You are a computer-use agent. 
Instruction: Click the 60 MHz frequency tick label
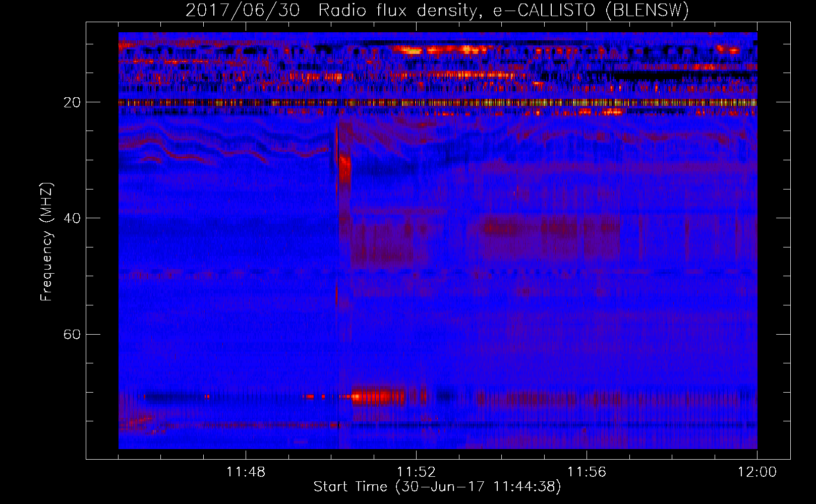coord(72,334)
